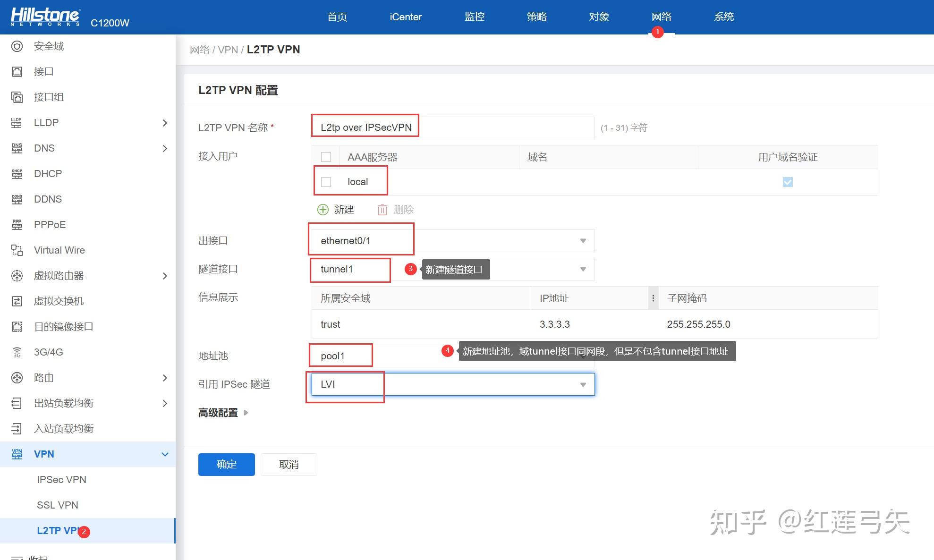934x560 pixels.
Task: Open the 对象 top menu
Action: click(599, 17)
